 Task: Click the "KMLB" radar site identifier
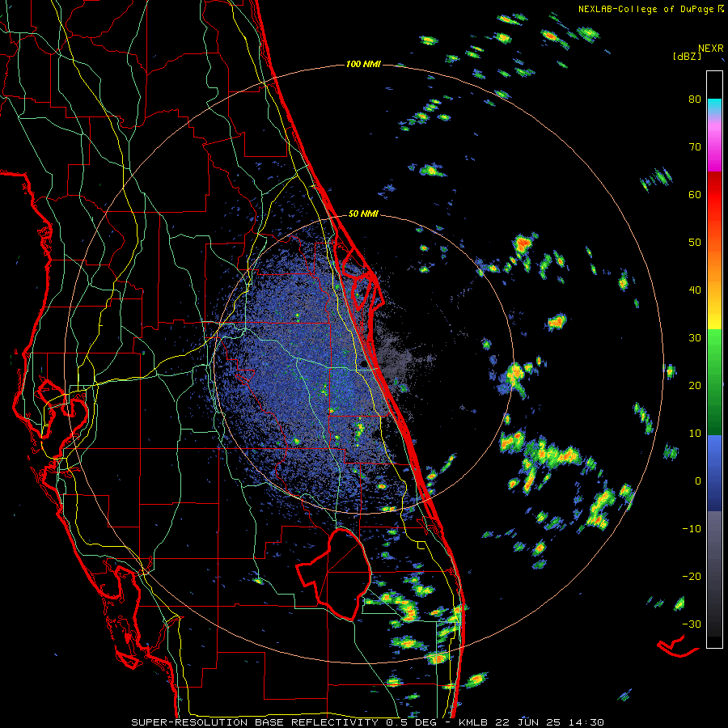pos(473,722)
